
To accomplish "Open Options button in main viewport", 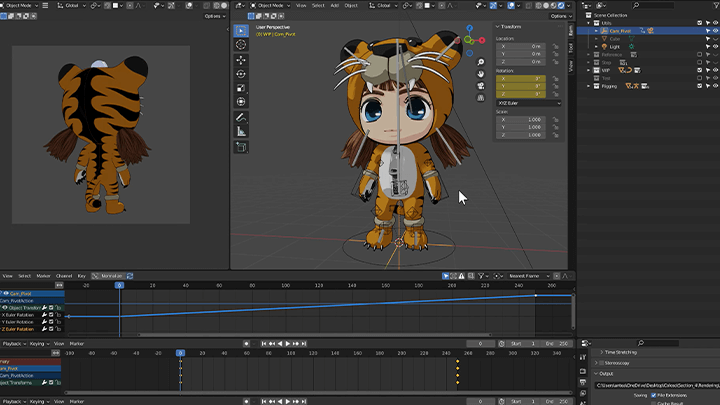I will (561, 16).
